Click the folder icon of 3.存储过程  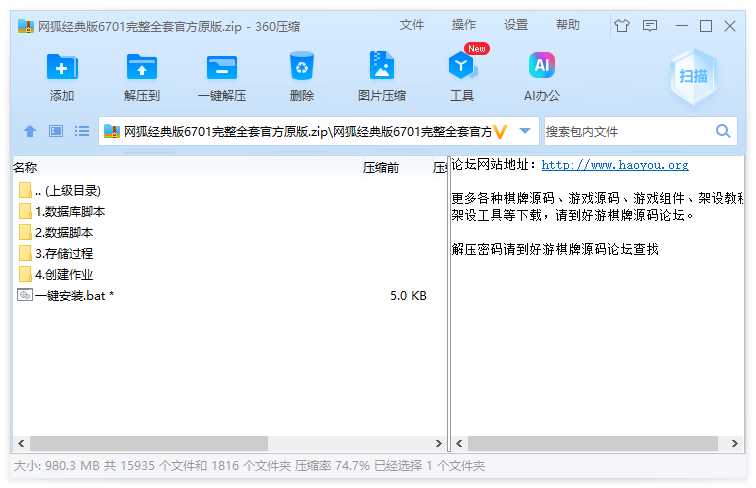[x=25, y=253]
